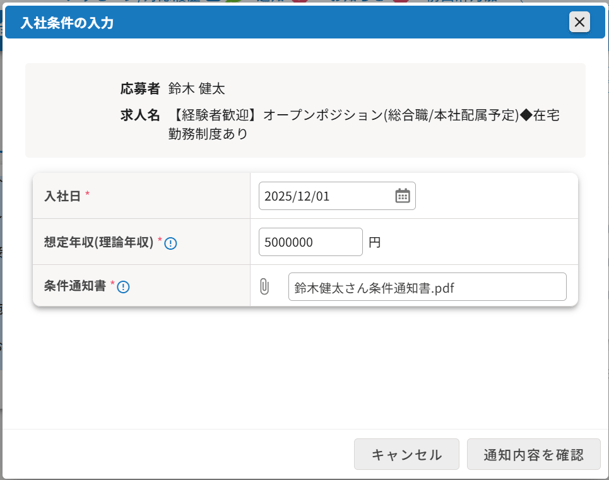Select the 鈴木健太さん条件通知書.pdf file field
The image size is (609, 480).
(x=427, y=287)
